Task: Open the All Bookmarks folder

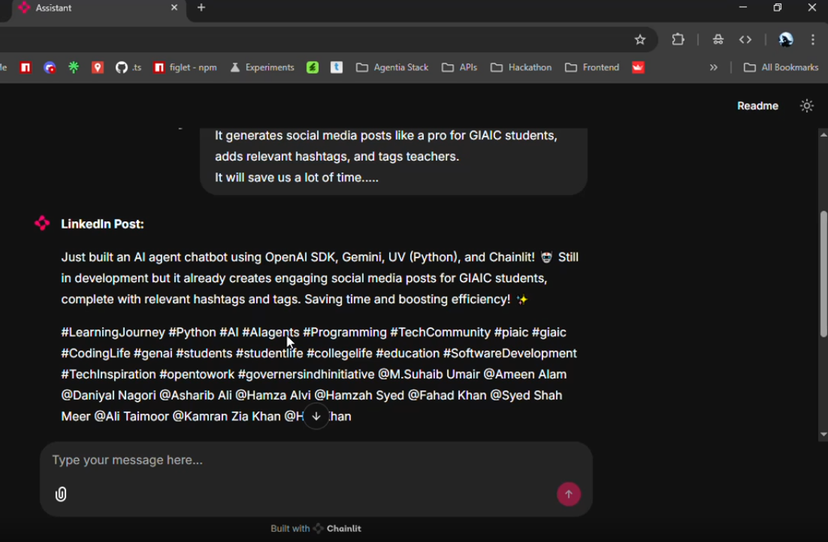Action: pyautogui.click(x=781, y=68)
